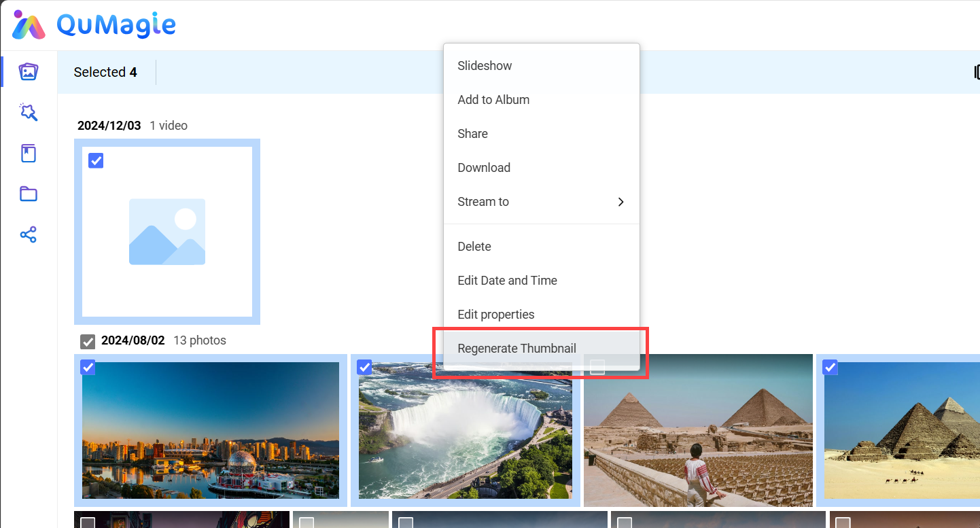Choose Slideshow from the context menu
The height and width of the screenshot is (528, 980).
pos(485,66)
